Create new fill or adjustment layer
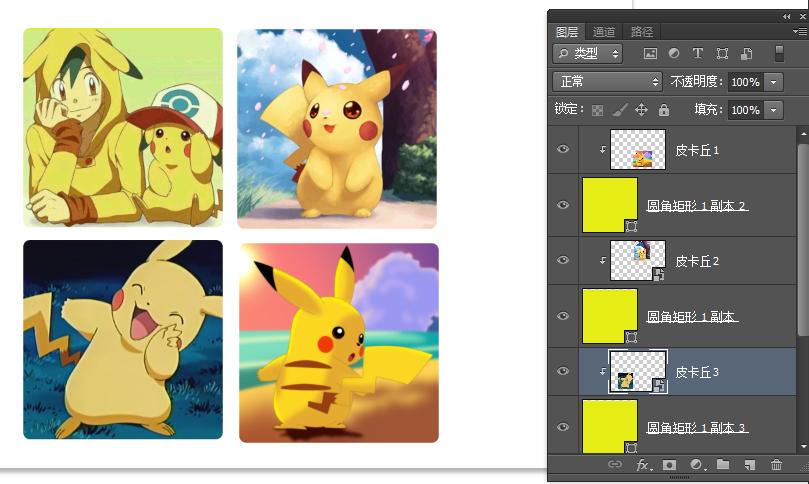 tap(697, 465)
